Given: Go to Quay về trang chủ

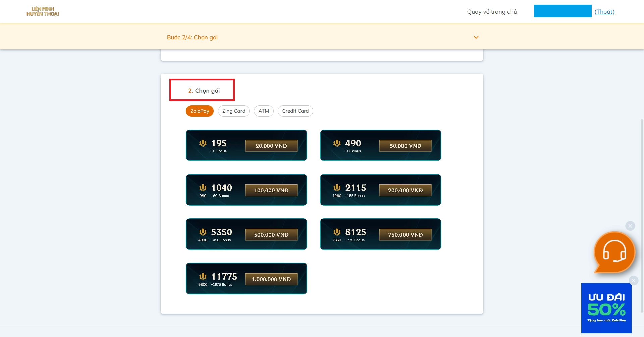Looking at the screenshot, I should tap(492, 12).
